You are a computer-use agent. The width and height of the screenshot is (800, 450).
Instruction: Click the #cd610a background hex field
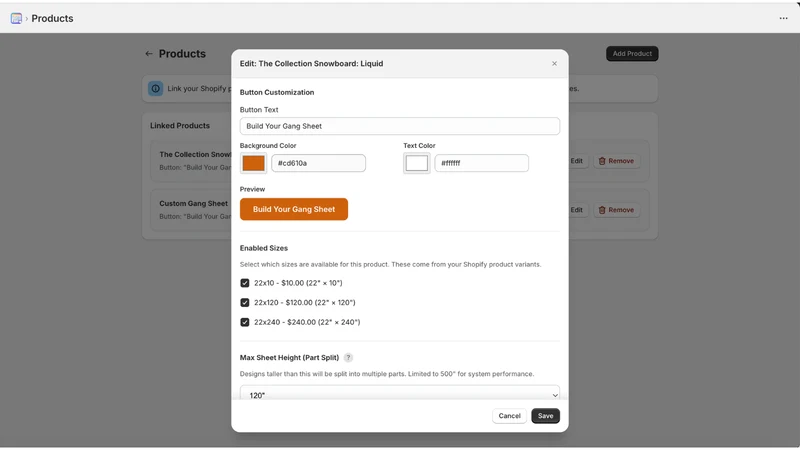coord(318,163)
